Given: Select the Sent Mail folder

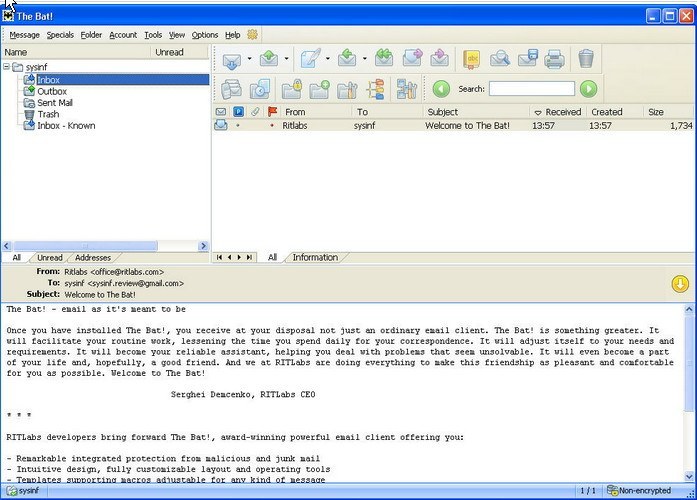Looking at the screenshot, I should tap(54, 103).
